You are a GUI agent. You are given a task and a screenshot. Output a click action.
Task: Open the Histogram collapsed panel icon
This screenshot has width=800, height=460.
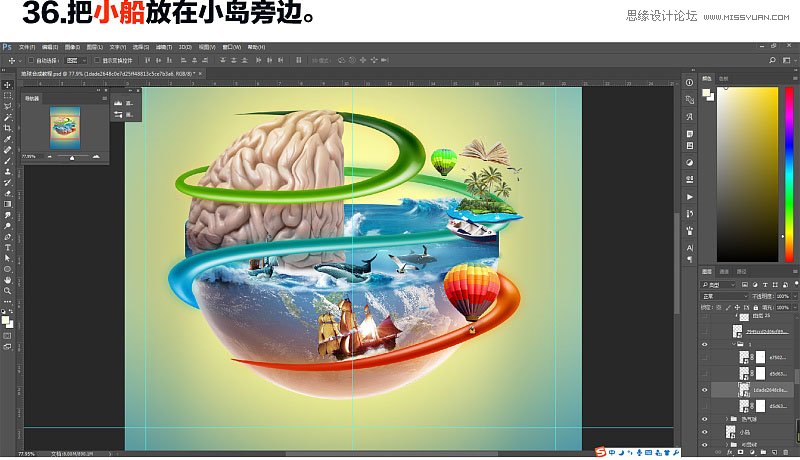(118, 104)
